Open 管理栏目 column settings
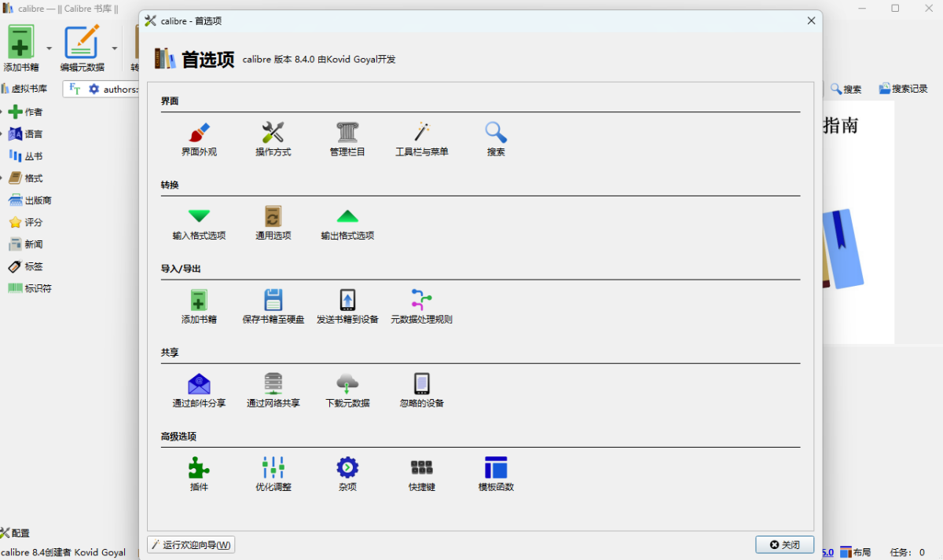The image size is (943, 560). pyautogui.click(x=347, y=139)
